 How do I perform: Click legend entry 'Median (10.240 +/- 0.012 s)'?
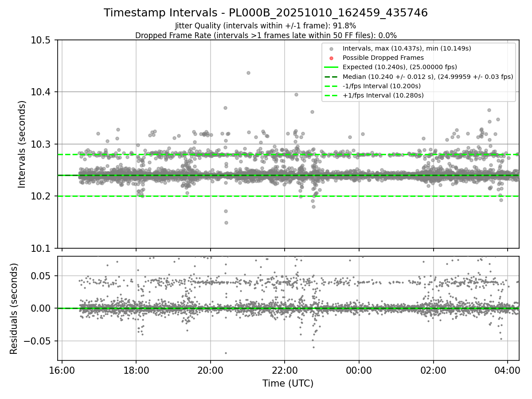[x=428, y=77]
